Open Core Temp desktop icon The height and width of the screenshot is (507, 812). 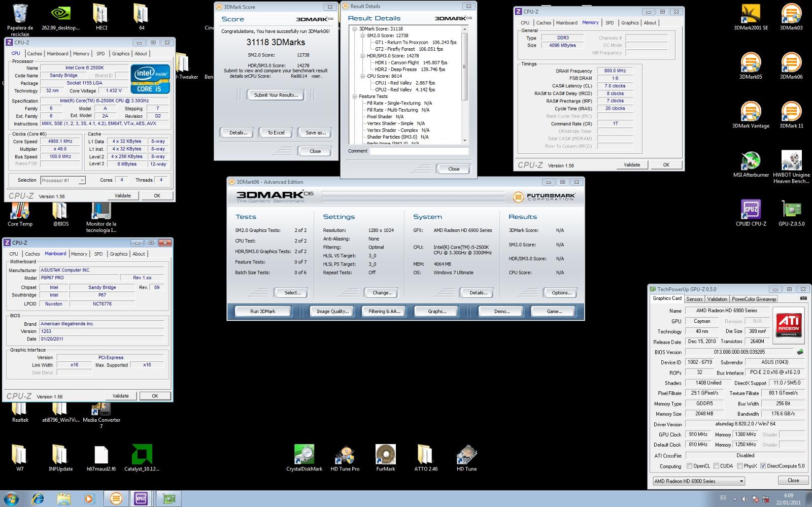pyautogui.click(x=20, y=213)
